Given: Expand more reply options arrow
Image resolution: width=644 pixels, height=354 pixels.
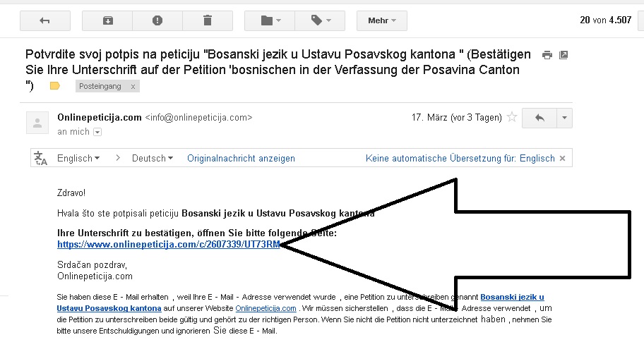Looking at the screenshot, I should point(564,118).
